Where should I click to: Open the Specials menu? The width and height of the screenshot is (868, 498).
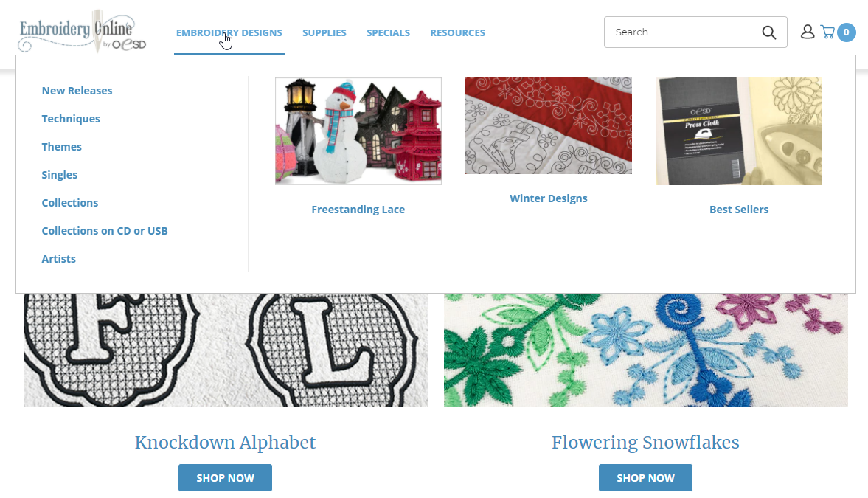pyautogui.click(x=388, y=32)
